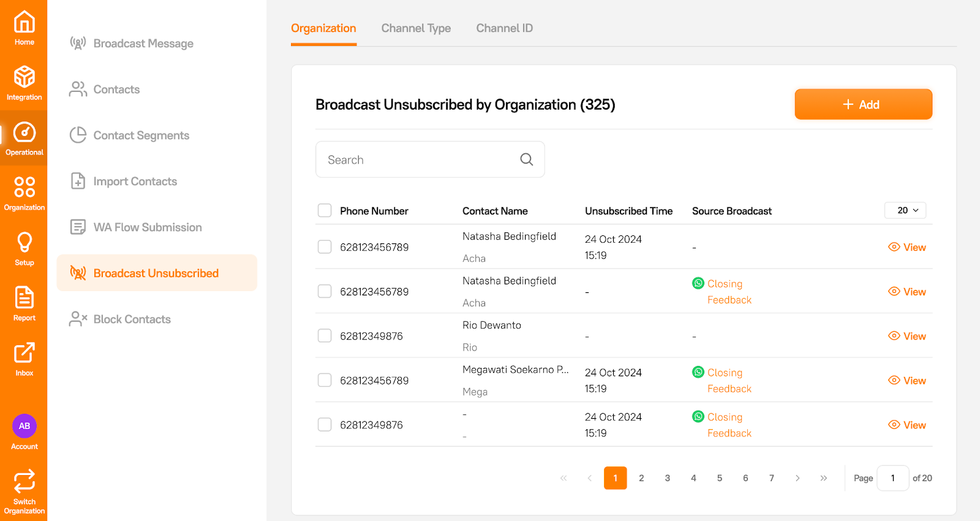
Task: Go to next page arrow
Action: pyautogui.click(x=797, y=478)
